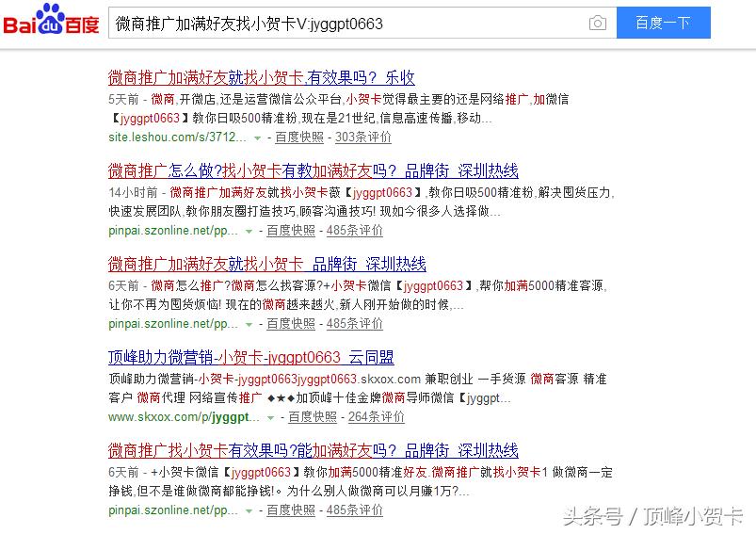This screenshot has height=534, width=756.
Task: Open result titled 微商推广加满好友就找小贺卡,有效果吗?_乐收
Action: pos(262,77)
